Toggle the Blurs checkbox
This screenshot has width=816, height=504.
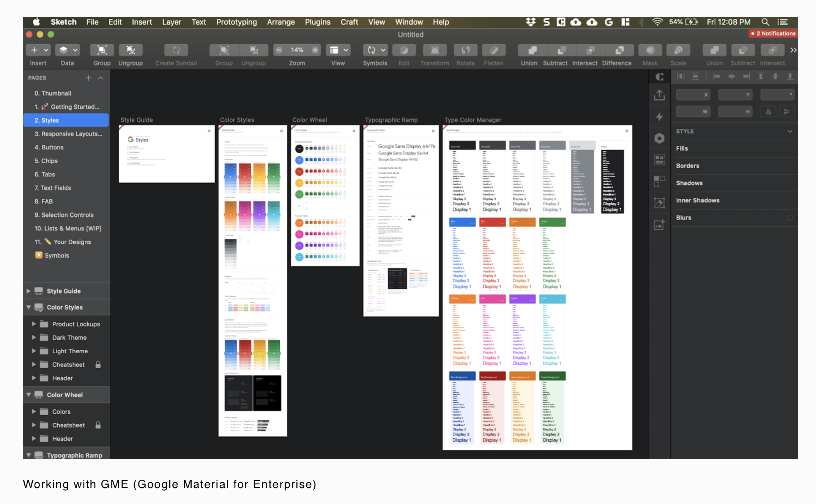point(790,217)
